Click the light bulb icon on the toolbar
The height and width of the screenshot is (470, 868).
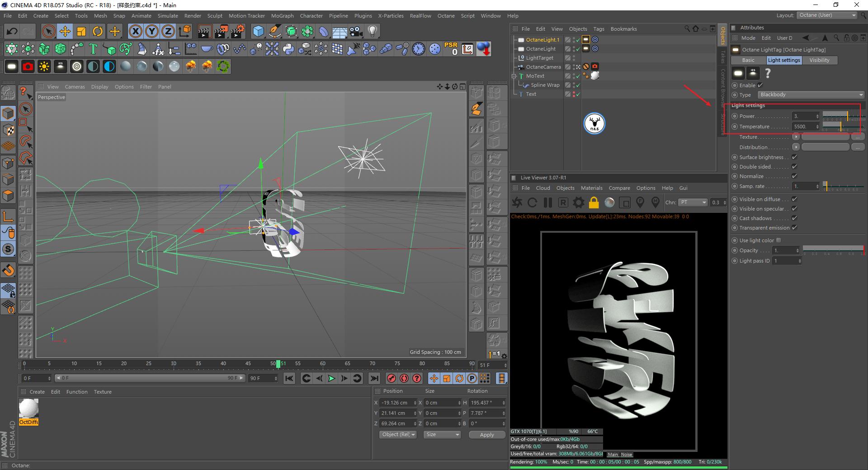point(372,31)
